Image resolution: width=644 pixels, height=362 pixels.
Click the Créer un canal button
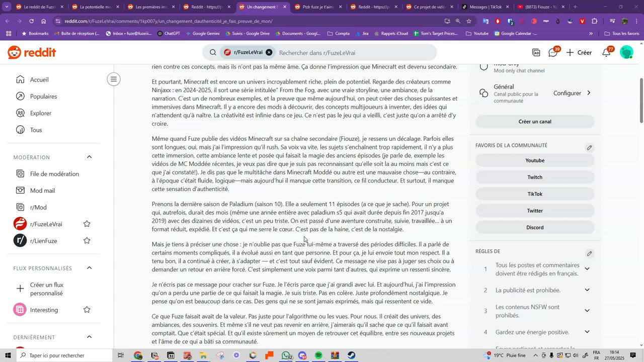click(535, 122)
